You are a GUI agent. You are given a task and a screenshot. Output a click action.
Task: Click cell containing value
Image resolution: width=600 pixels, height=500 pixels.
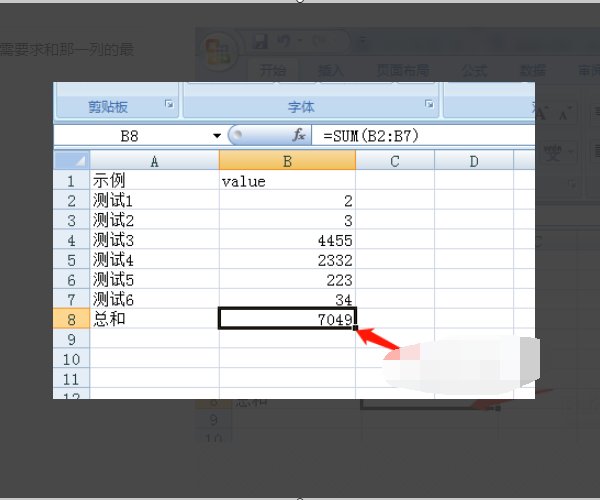tap(287, 181)
